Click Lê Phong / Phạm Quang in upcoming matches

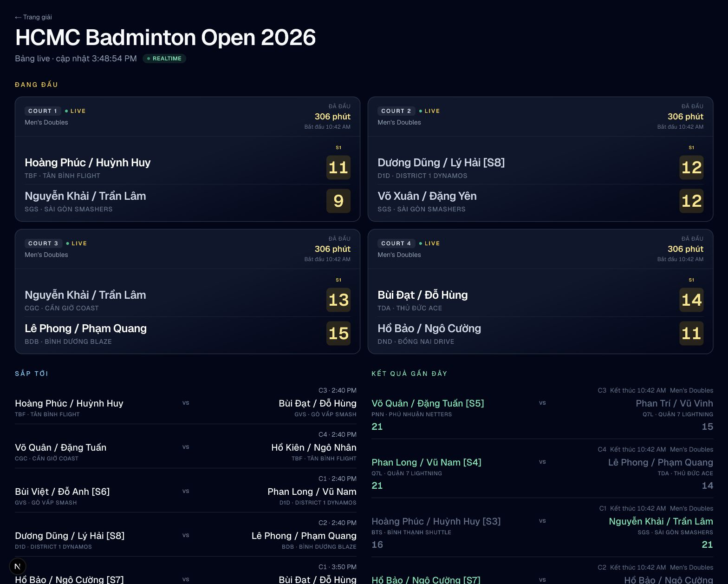304,536
